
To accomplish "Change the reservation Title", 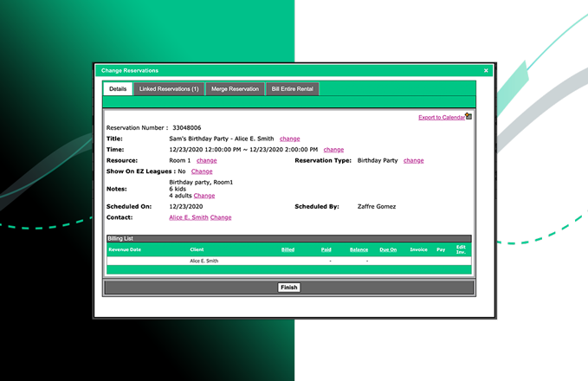I will [289, 139].
